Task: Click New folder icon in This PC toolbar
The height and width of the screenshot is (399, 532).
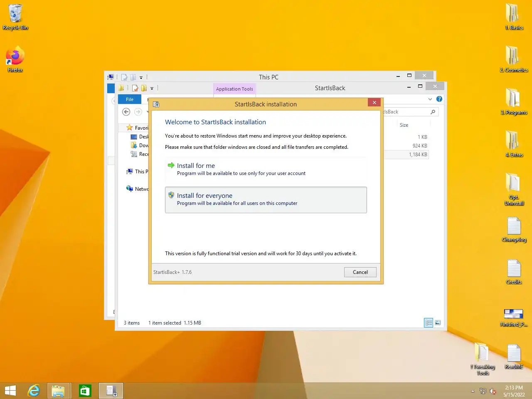Action: 133,77
